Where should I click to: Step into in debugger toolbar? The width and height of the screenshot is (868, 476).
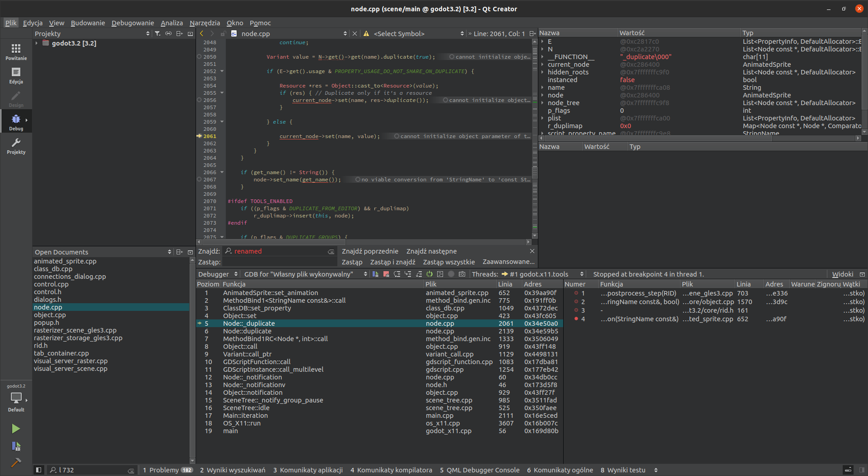click(x=408, y=274)
